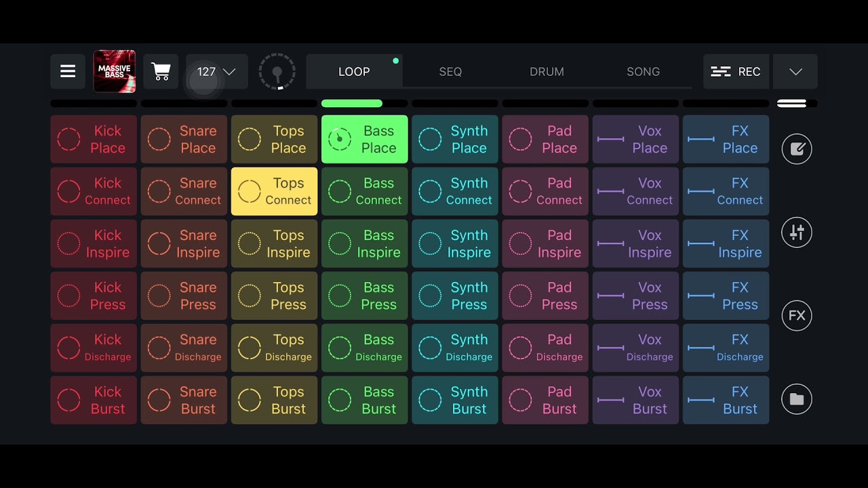
Task: Open the FX effects panel
Action: pyautogui.click(x=797, y=315)
